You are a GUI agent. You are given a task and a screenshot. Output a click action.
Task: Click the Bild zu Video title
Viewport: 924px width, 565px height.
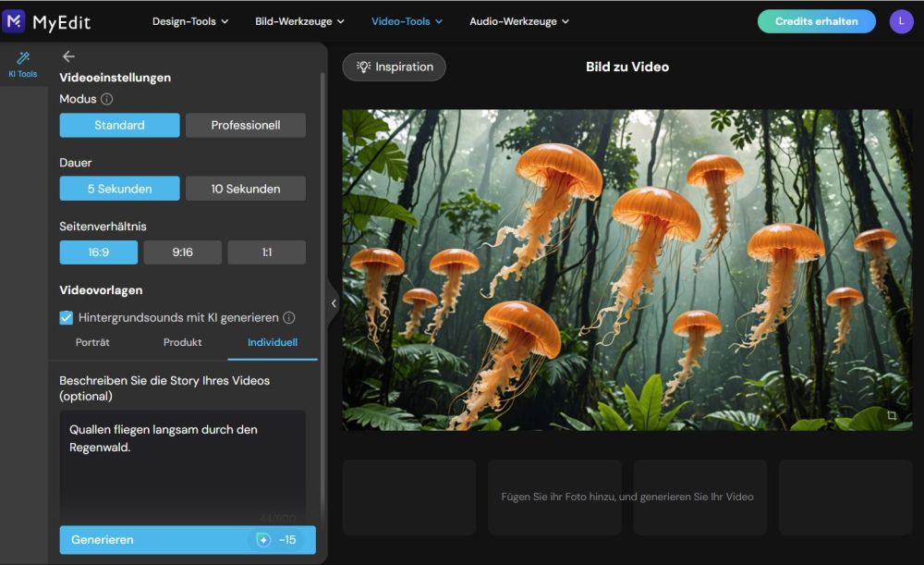click(x=627, y=68)
